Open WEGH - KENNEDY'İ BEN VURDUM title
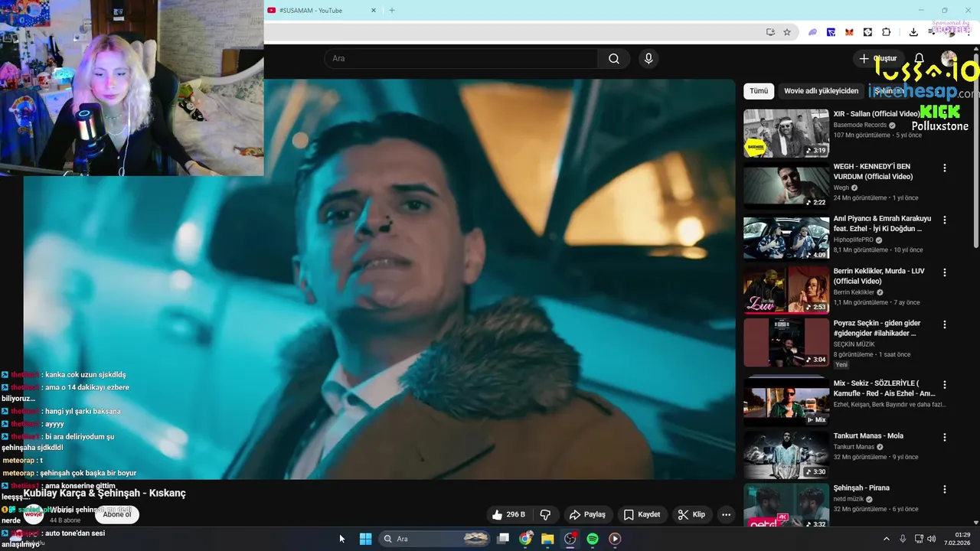 click(873, 171)
